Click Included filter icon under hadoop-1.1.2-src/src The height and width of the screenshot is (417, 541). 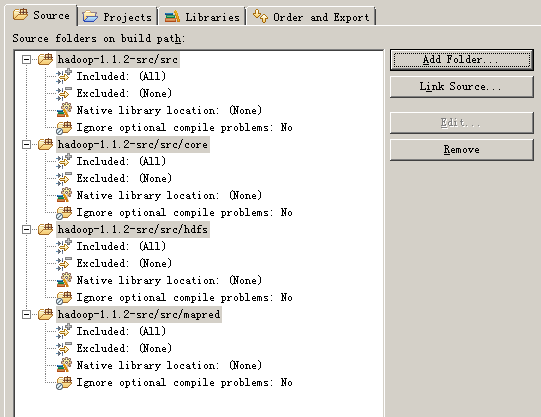pos(64,76)
